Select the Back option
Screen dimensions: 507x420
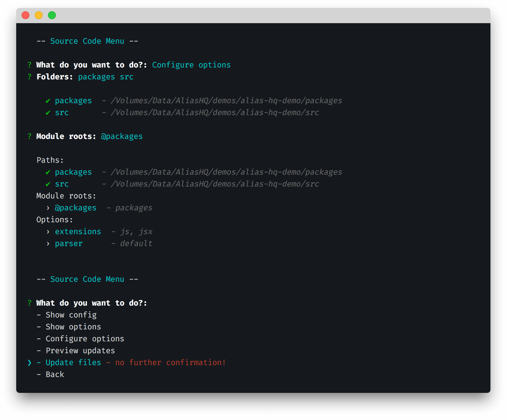click(55, 375)
